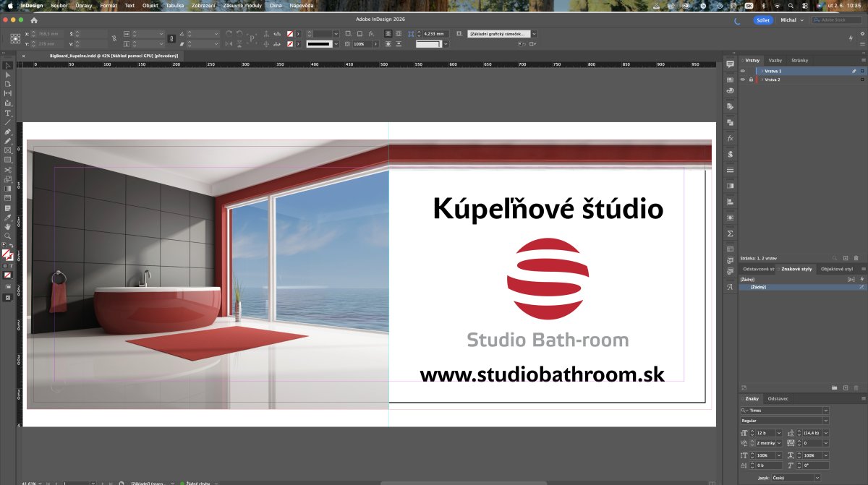The image size is (868, 485).
Task: Open the sigma panel icon in dock
Action: click(731, 233)
